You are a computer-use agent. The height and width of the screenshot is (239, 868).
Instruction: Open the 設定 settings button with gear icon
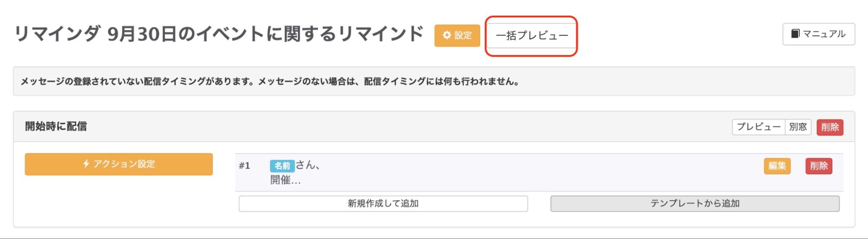pos(457,36)
